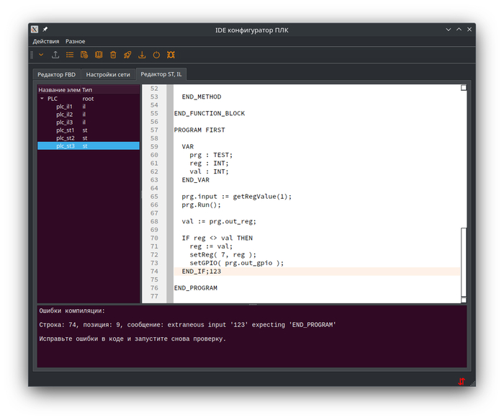Click the prg.Run(); code line

pos(201,205)
